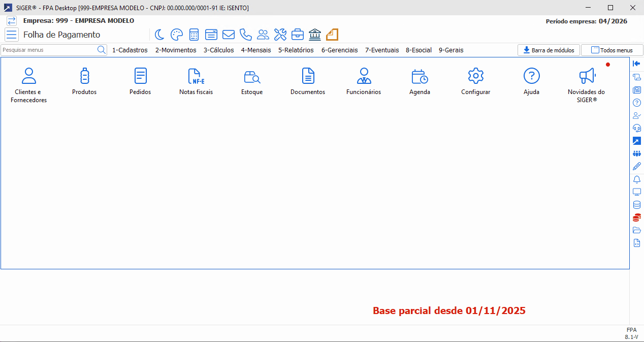Open the mail envelope icon
This screenshot has height=342, width=644.
point(229,35)
